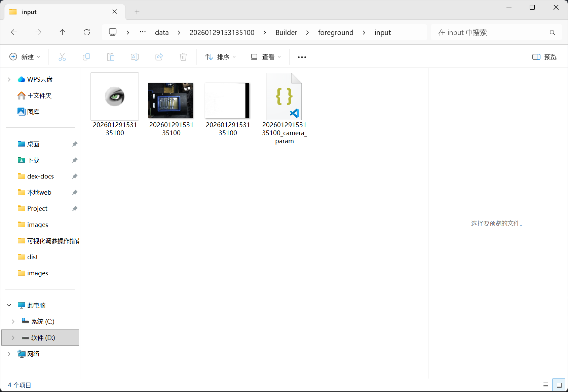Navigate to Builder in breadcrumb path
Viewport: 568px width, 392px height.
pos(286,33)
